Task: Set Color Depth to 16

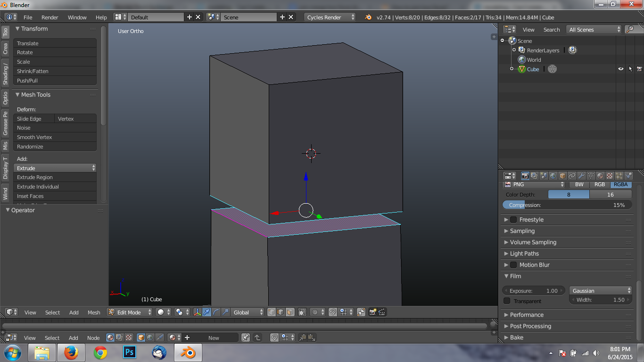Action: pyautogui.click(x=611, y=194)
